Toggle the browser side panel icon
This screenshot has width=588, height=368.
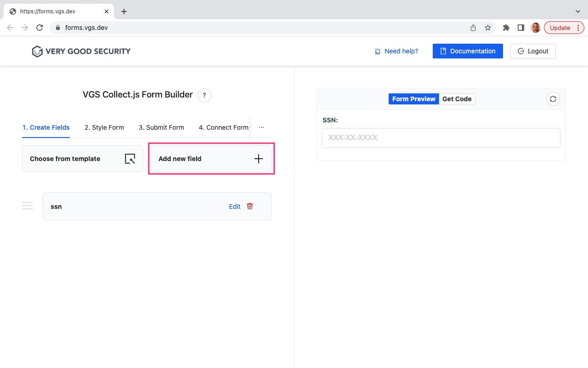pyautogui.click(x=521, y=28)
